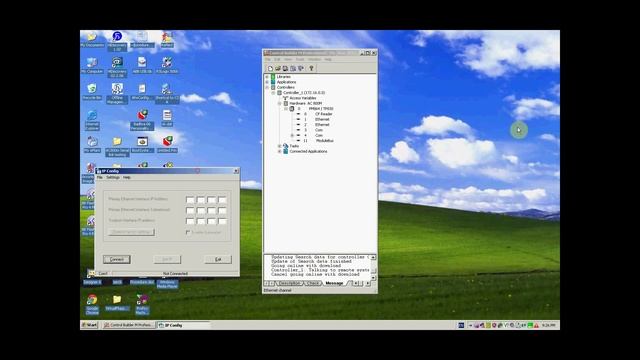Click the New Project icon in Control Builder toolbar
This screenshot has height=360, width=640.
point(270,68)
